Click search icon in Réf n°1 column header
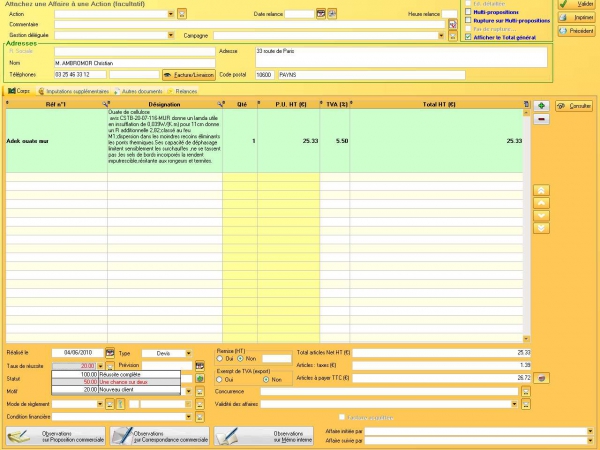The height and width of the screenshot is (450, 600). (x=105, y=104)
